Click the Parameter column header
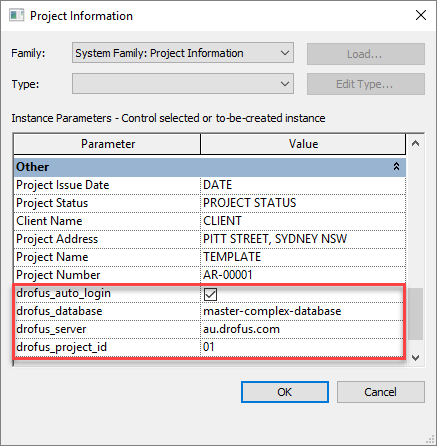The width and height of the screenshot is (437, 446). (107, 144)
